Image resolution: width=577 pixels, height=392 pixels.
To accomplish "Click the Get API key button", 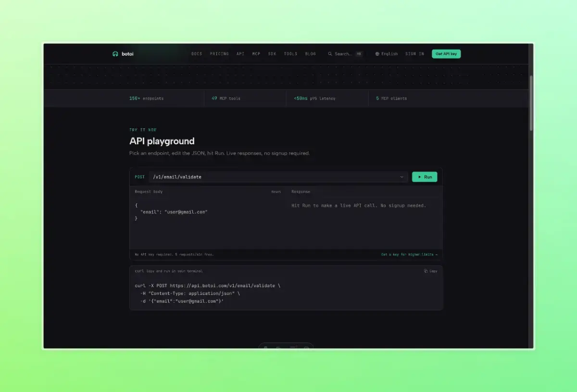I will (446, 54).
